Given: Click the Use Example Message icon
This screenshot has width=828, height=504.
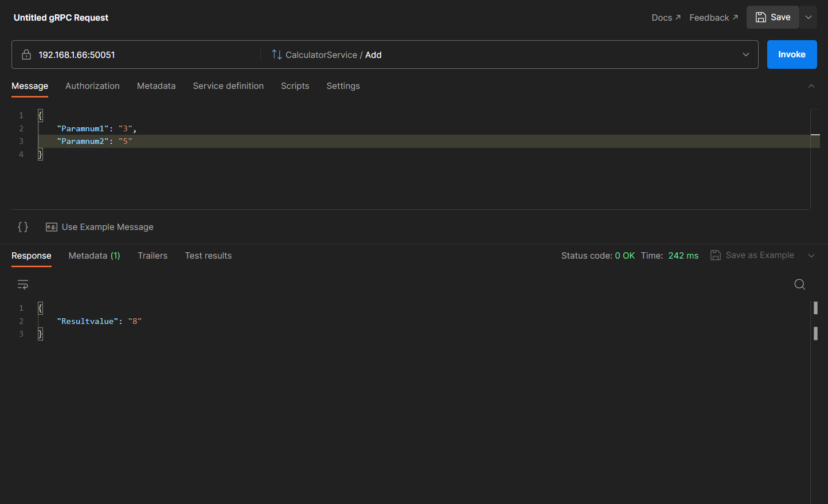Looking at the screenshot, I should [x=52, y=227].
